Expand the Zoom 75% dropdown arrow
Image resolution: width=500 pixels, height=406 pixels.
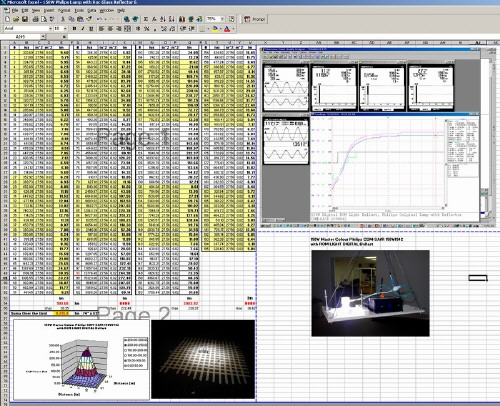pyautogui.click(x=222, y=19)
